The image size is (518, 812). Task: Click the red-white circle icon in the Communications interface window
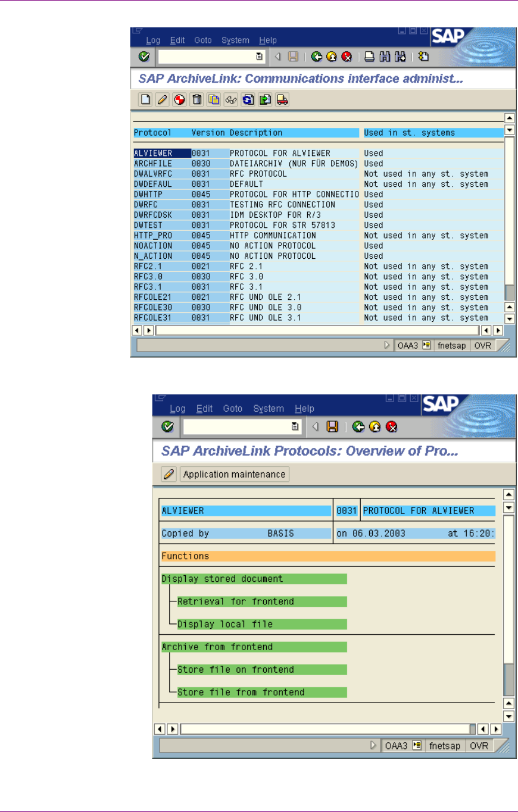point(179,100)
